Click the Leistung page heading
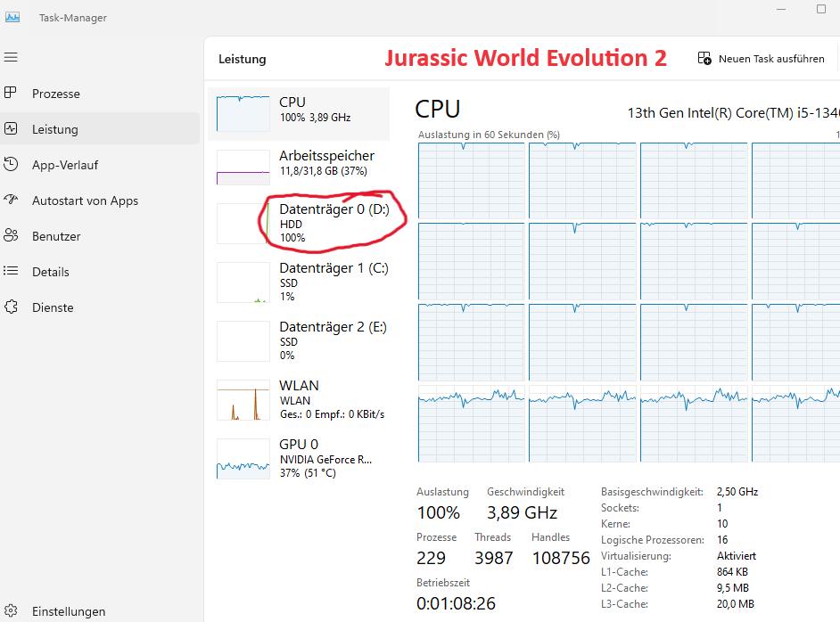 click(243, 59)
